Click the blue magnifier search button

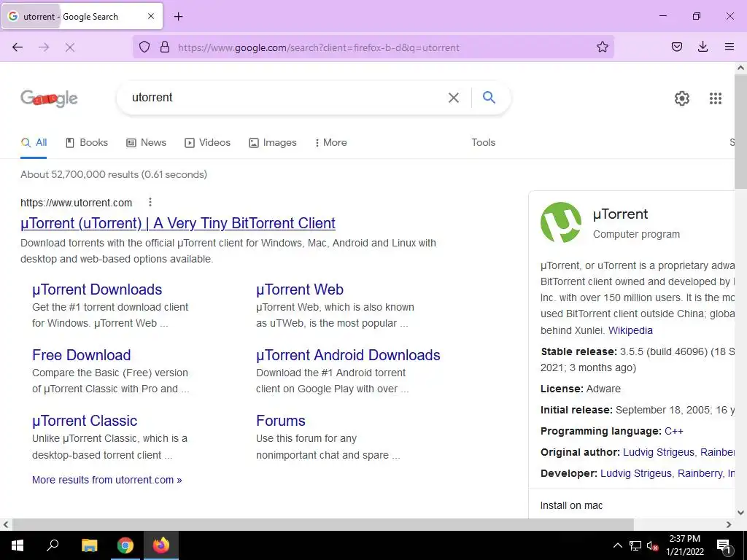[489, 97]
